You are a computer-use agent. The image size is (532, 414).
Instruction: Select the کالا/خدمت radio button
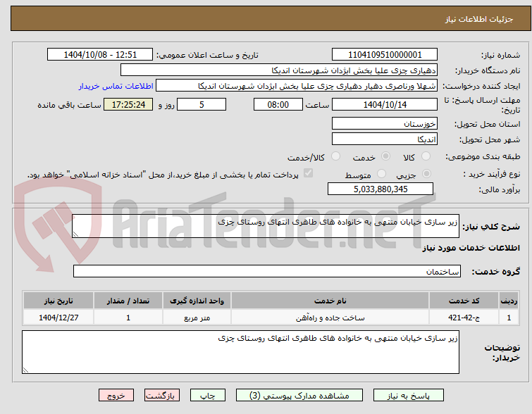coord(335,156)
